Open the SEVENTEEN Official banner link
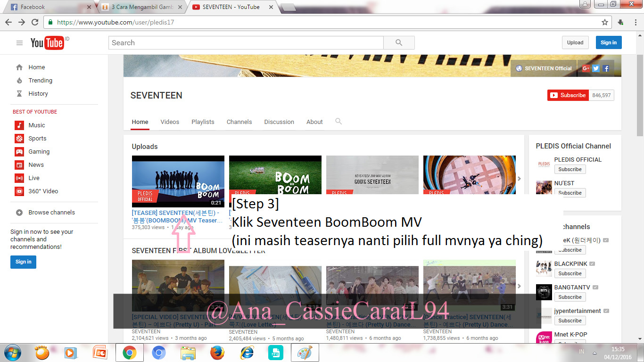 click(x=544, y=68)
